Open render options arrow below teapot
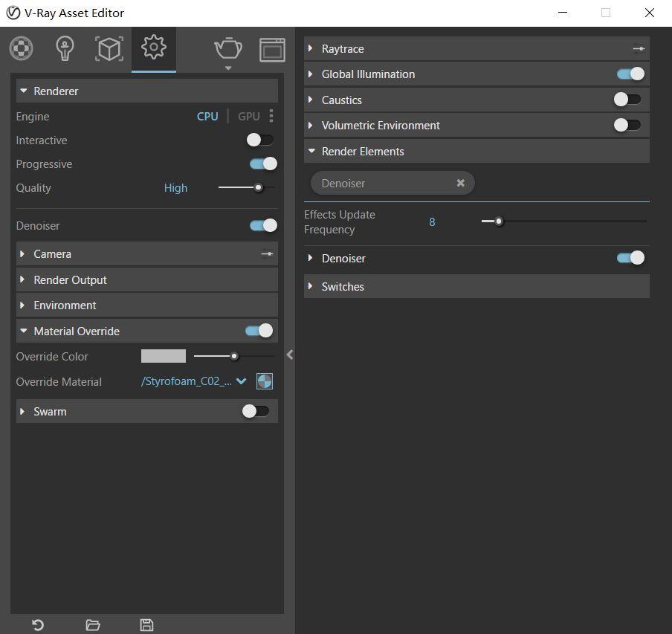This screenshot has height=634, width=672. click(228, 68)
